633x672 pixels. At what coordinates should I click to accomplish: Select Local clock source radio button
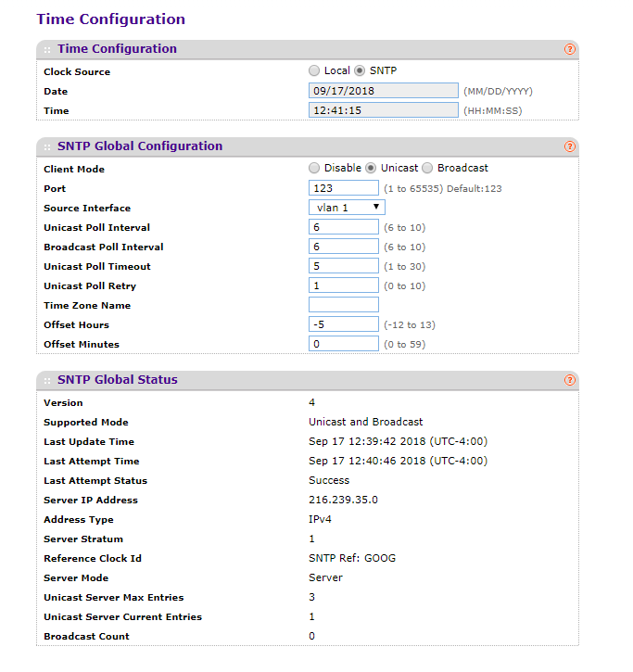point(315,70)
